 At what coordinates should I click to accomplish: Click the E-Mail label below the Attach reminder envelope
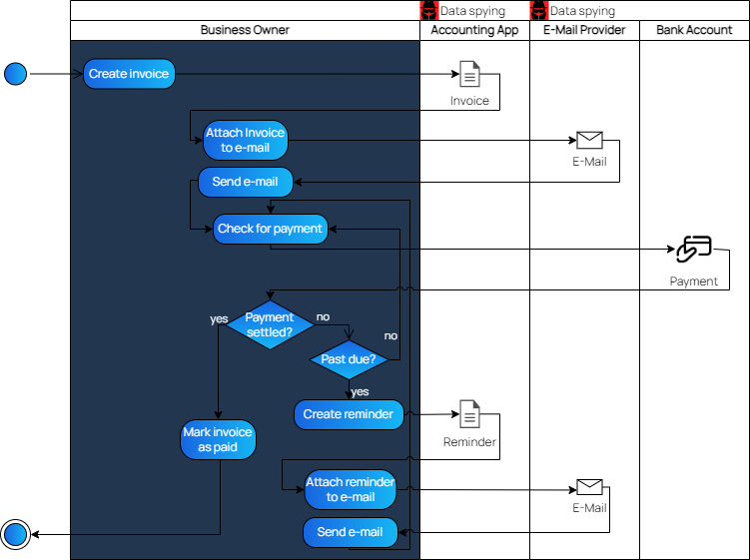(589, 508)
